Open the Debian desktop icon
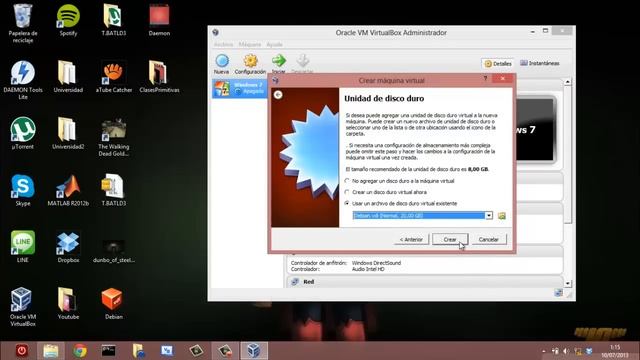 point(113,303)
